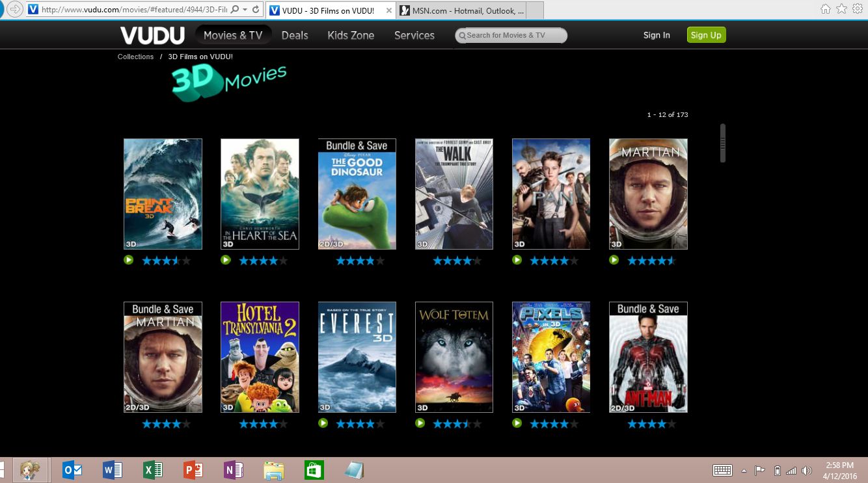Play trailer icon under Wolf Totem
The image size is (868, 483).
pos(420,423)
